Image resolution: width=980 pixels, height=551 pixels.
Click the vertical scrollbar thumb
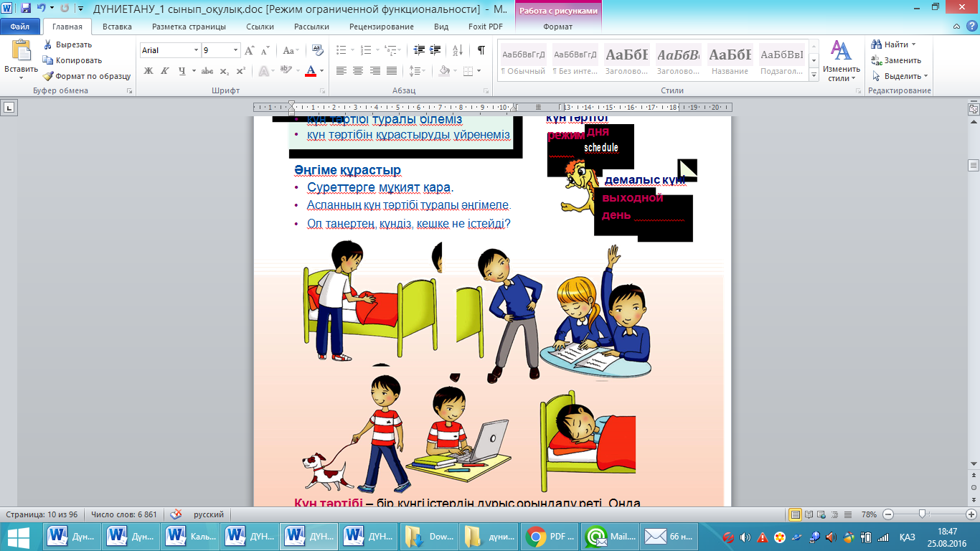[x=974, y=165]
